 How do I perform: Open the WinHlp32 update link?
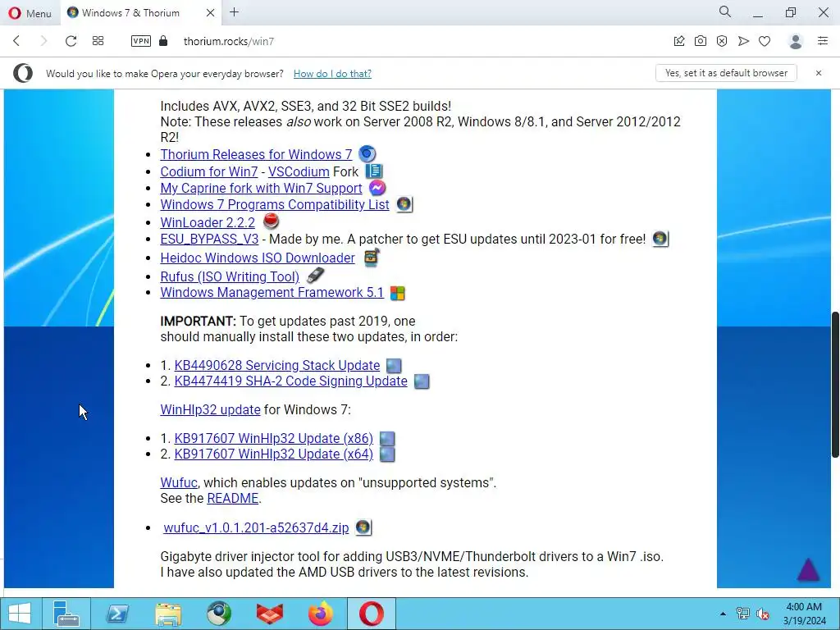[x=210, y=410]
